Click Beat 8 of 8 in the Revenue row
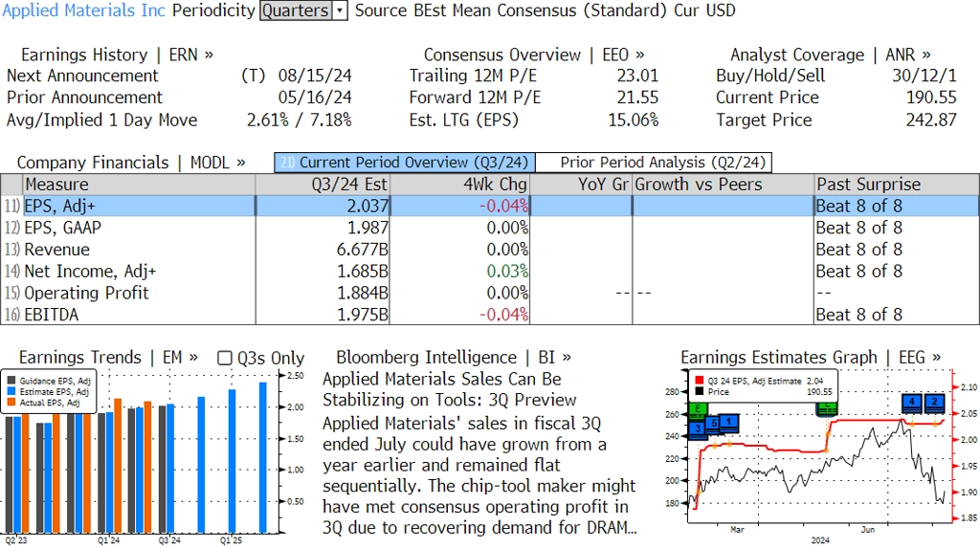980x548 pixels. click(859, 250)
